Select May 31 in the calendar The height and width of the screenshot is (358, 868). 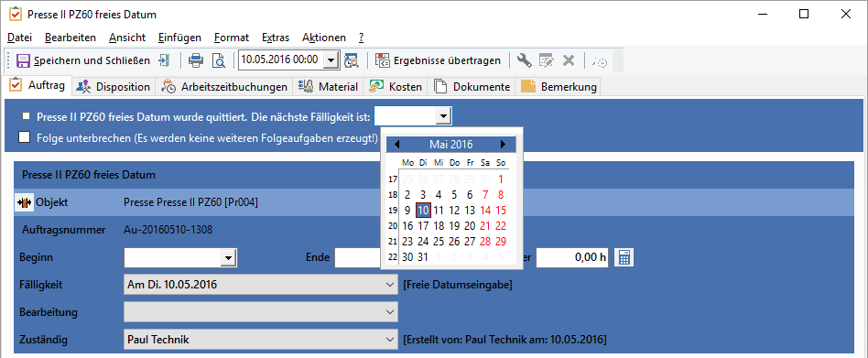tap(423, 256)
